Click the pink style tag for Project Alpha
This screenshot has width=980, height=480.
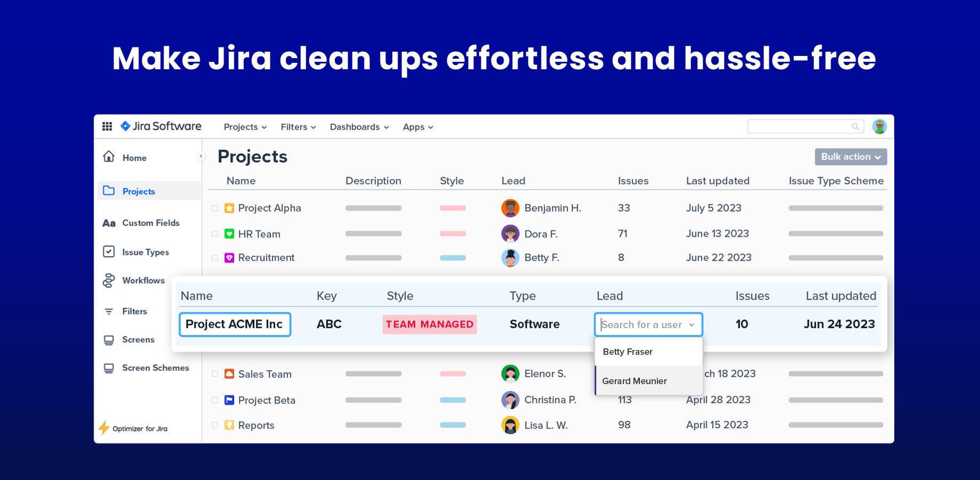(453, 208)
